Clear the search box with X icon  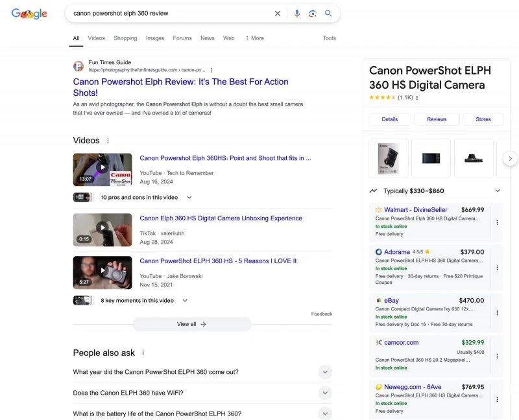278,14
